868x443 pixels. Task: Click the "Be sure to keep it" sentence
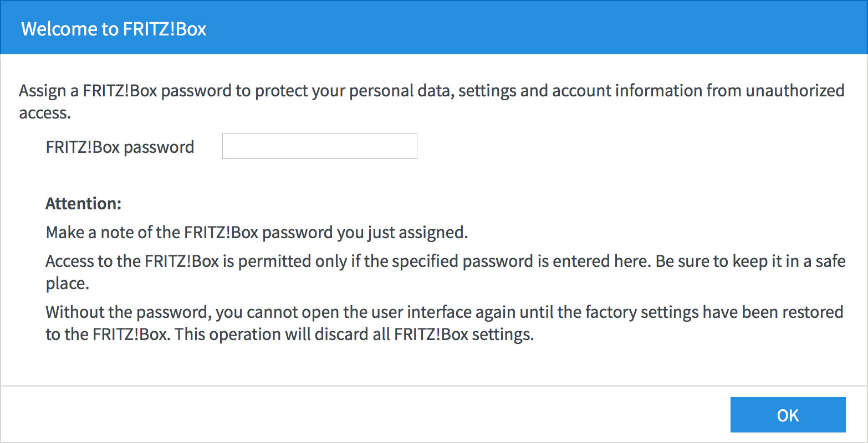tap(721, 261)
